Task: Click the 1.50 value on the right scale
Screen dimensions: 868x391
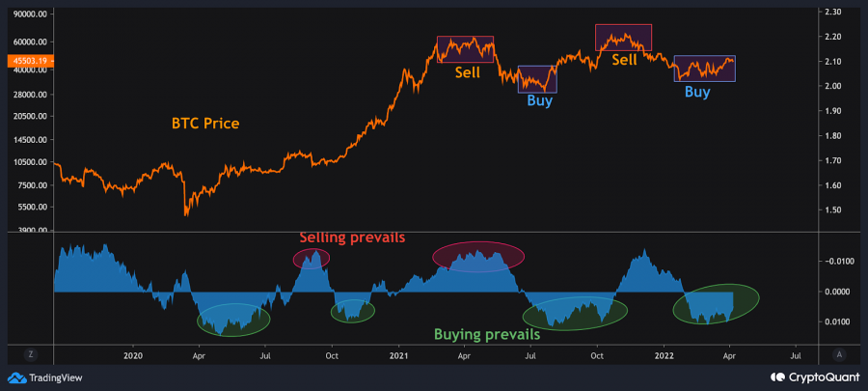Action: [833, 209]
